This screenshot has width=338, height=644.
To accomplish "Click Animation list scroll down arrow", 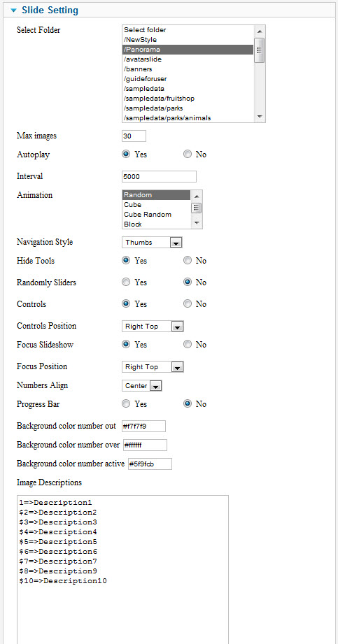I will 197,223.
